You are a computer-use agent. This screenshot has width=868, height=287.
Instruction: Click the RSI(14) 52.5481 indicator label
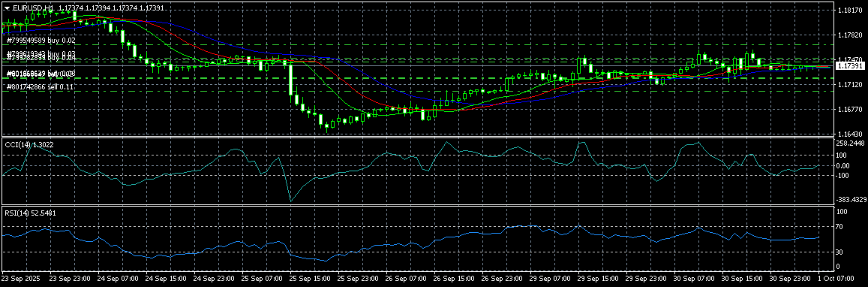coord(30,213)
